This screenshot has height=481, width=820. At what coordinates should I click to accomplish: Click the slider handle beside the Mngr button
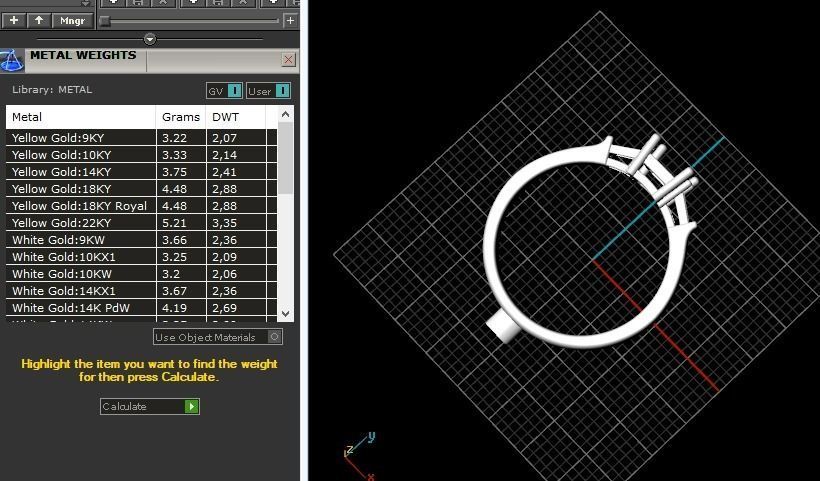click(x=105, y=21)
